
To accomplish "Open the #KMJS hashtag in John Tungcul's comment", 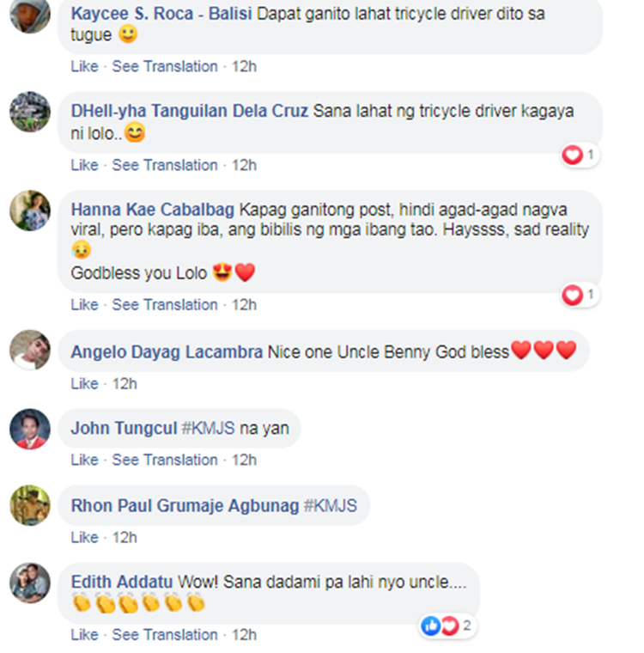I will 209,429.
